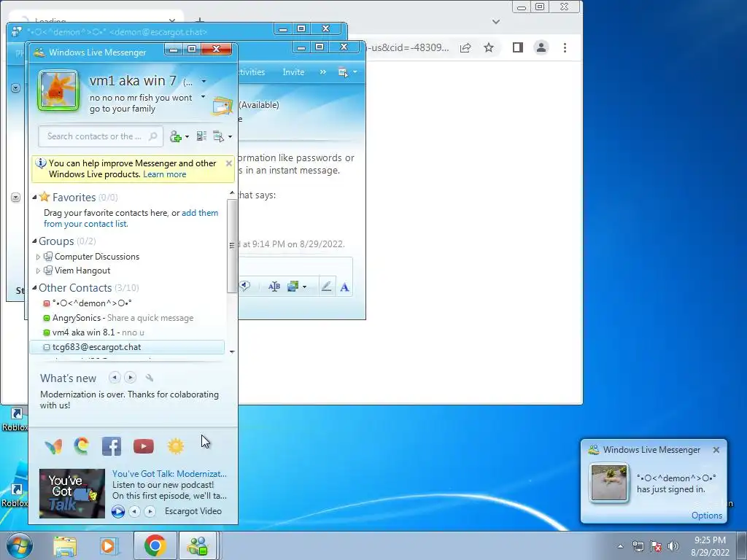Click the MSN butterfly icon
The image size is (747, 560).
coord(53,447)
